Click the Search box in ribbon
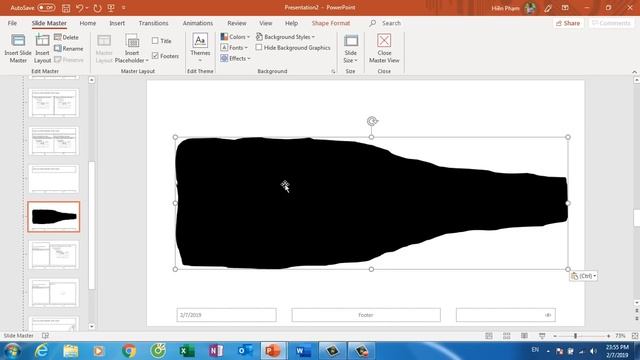The width and height of the screenshot is (640, 360). 385,23
